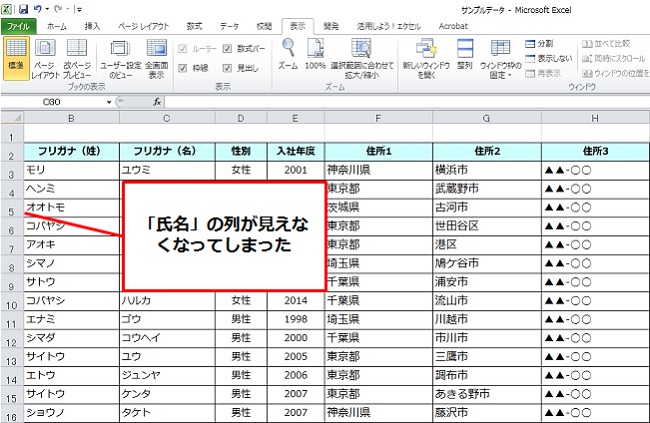
Task: Hide the window with 表示しない
Action: [548, 58]
